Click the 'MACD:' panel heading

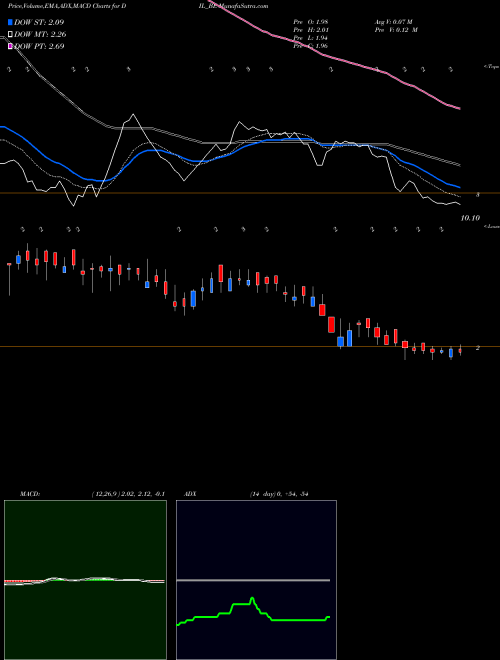(x=29, y=494)
